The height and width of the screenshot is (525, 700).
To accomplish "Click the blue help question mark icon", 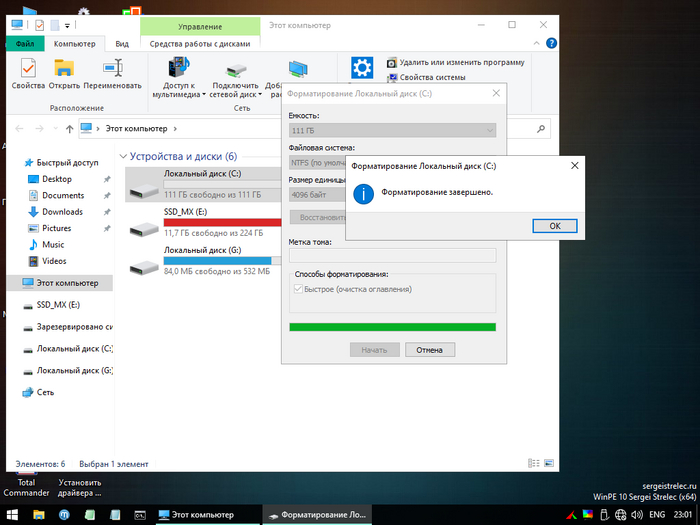I will (x=551, y=43).
